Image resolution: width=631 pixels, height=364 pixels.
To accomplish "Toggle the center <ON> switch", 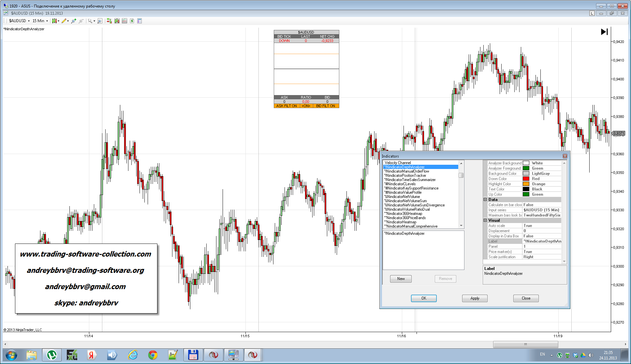I will click(x=306, y=106).
